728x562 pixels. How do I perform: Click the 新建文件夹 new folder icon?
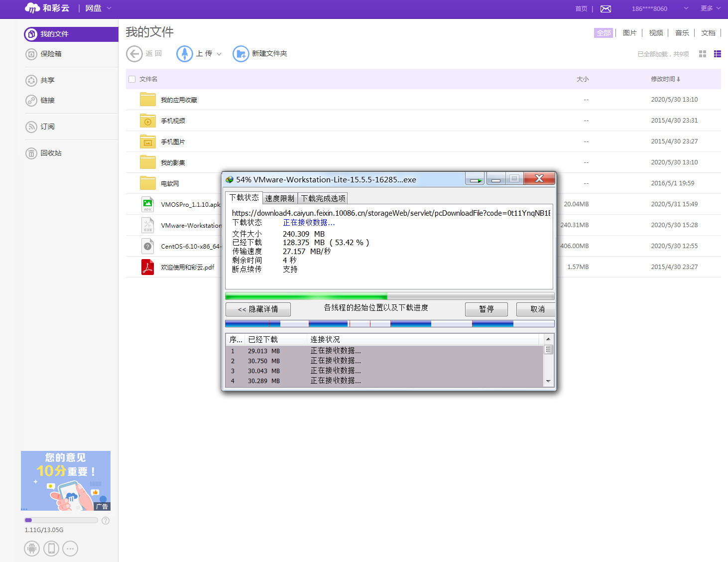click(241, 54)
